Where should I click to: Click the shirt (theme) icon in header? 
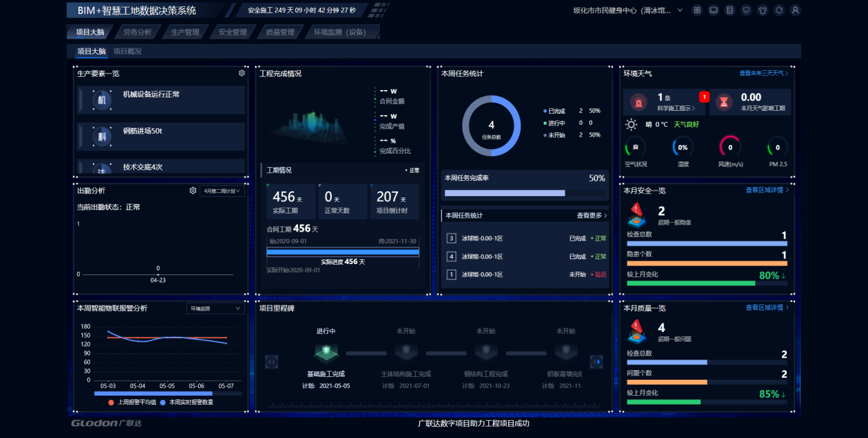pos(763,10)
